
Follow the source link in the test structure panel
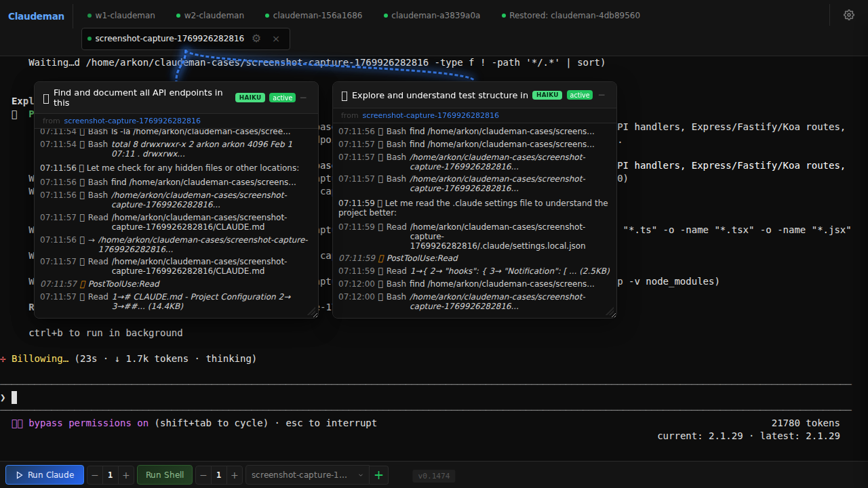(x=431, y=115)
